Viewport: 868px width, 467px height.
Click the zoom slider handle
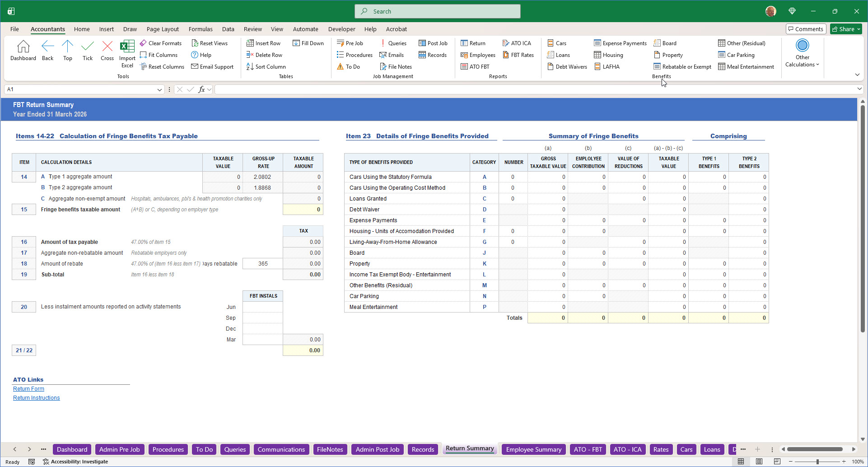pos(817,462)
